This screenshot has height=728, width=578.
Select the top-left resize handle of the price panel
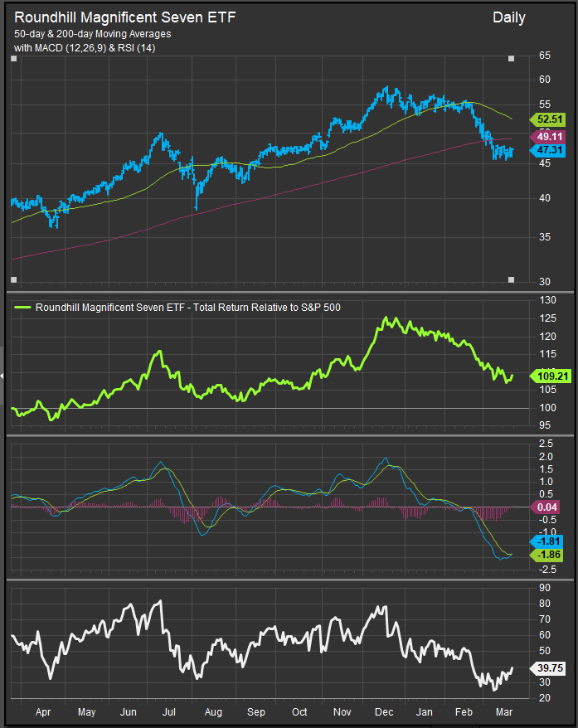[14, 59]
